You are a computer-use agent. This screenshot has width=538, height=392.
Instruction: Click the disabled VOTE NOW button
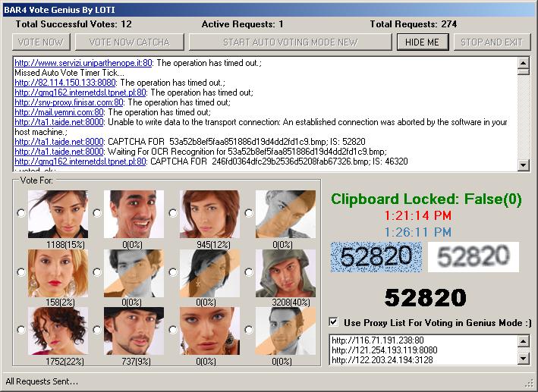click(41, 42)
